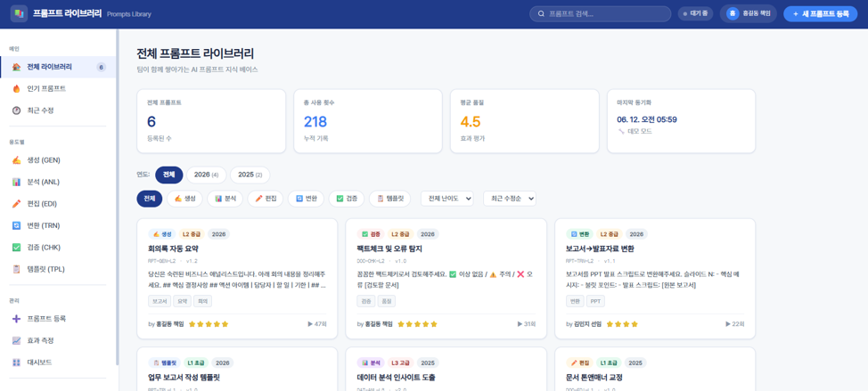
Task: Click the 검증 badge on 팩트체크 card
Action: pos(371,234)
